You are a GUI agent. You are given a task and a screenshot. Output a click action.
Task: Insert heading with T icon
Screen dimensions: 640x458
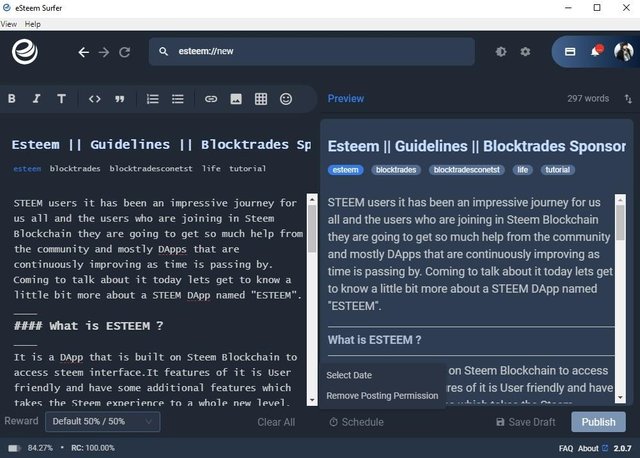[x=61, y=99]
